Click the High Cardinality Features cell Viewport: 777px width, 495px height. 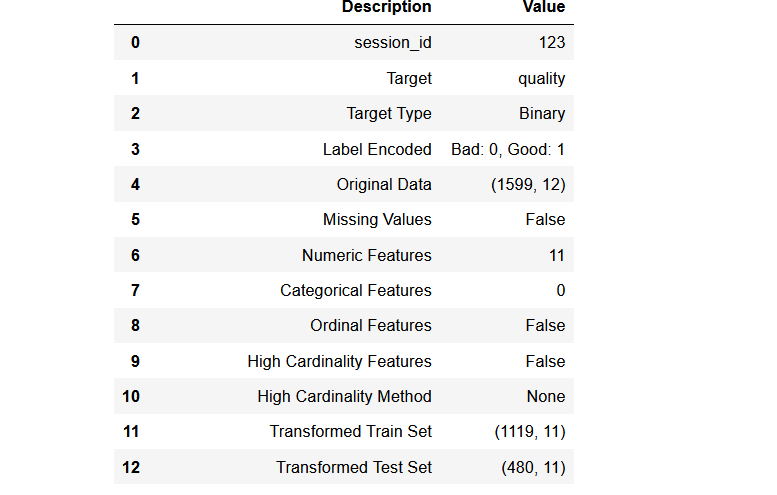[x=340, y=361]
